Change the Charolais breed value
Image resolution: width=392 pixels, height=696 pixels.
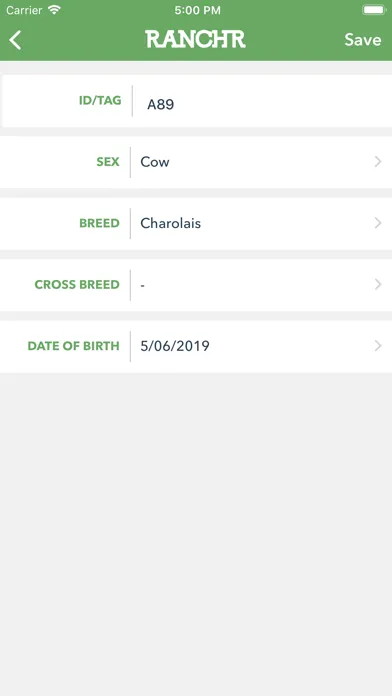click(170, 223)
